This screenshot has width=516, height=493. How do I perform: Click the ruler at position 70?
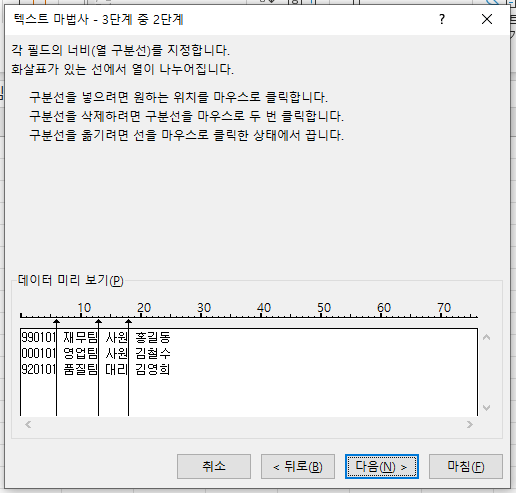[444, 308]
